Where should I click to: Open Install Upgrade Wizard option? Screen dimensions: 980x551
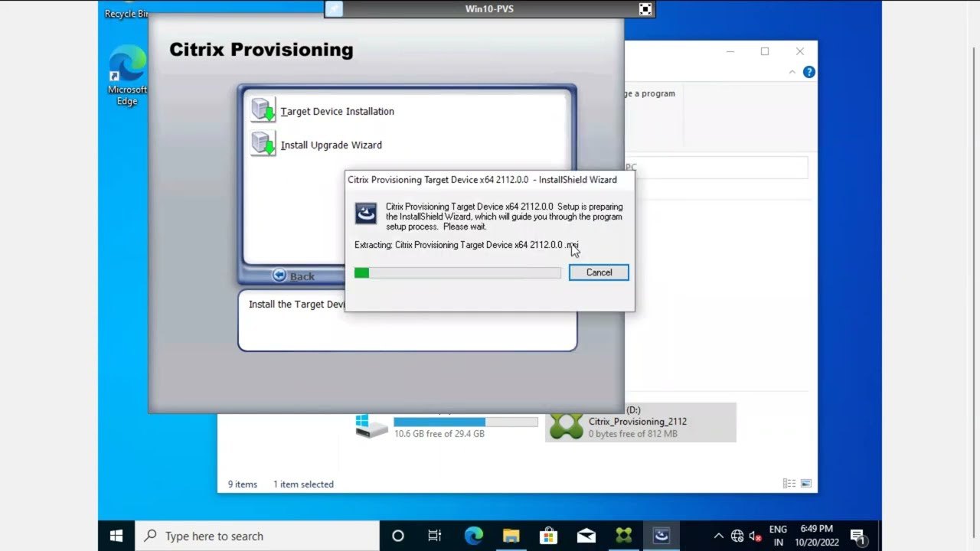[x=331, y=145]
